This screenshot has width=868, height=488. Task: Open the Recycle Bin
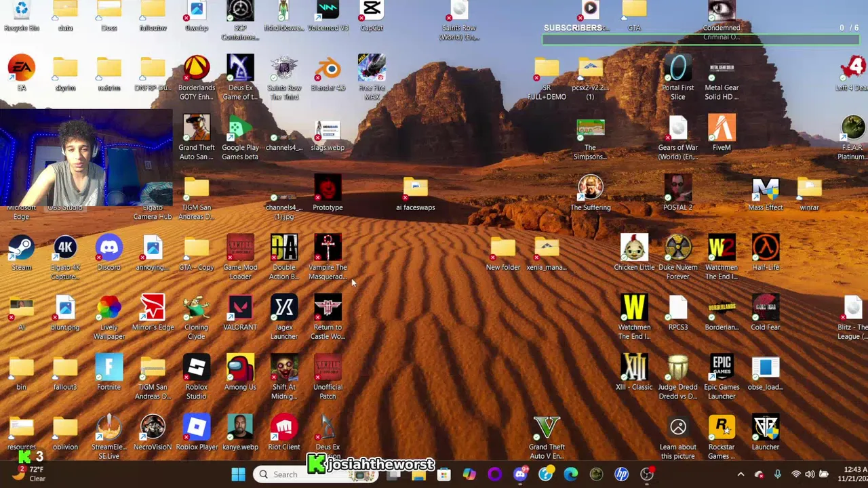coord(22,16)
